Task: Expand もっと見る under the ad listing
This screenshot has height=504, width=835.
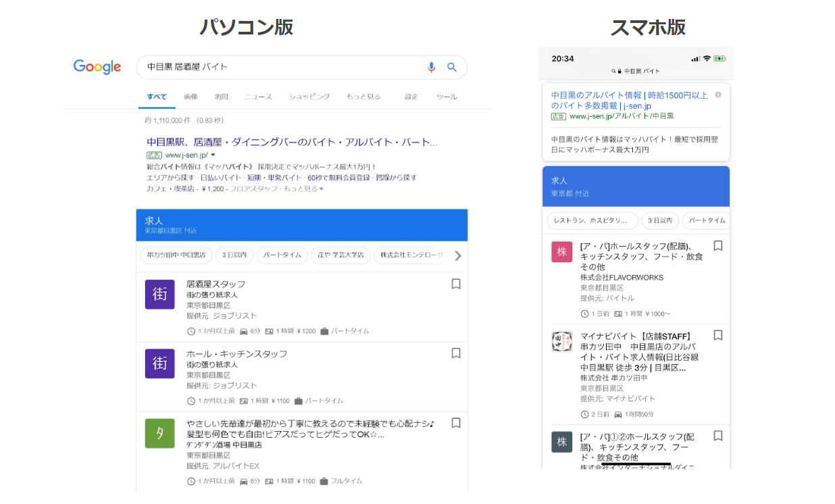Action: click(x=304, y=188)
